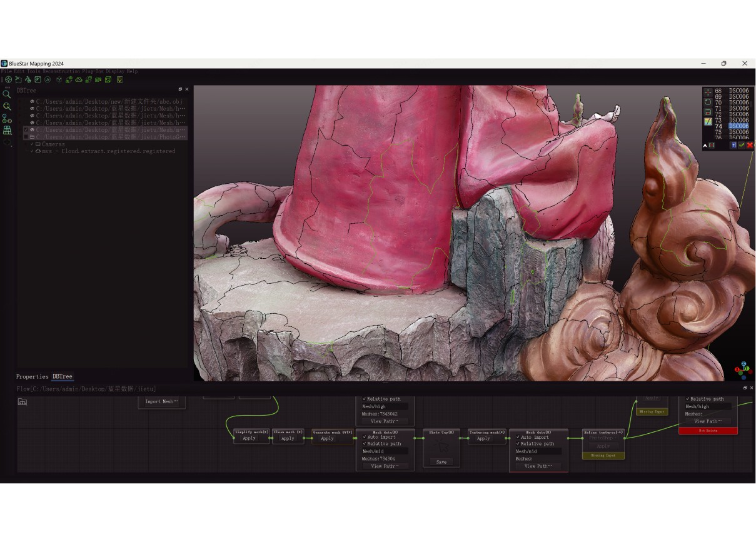
Task: Click View Path in Meshes:7343042 node
Action: (385, 421)
